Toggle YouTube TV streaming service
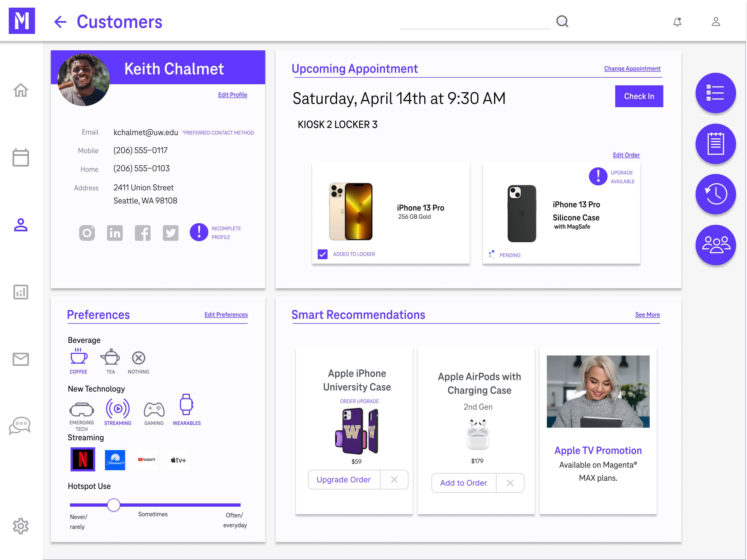The image size is (747, 560). [147, 459]
